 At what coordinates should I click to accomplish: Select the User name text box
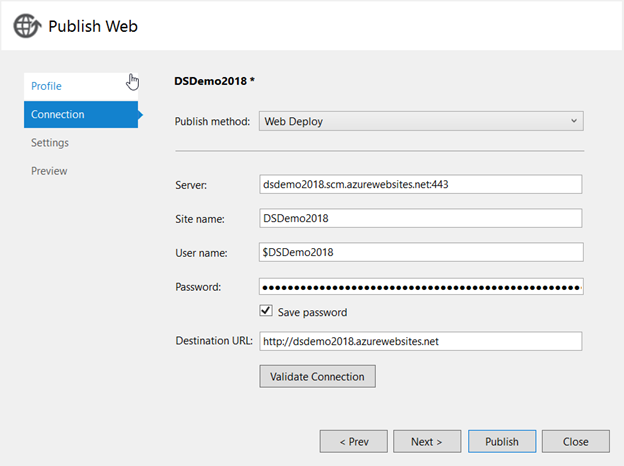421,252
